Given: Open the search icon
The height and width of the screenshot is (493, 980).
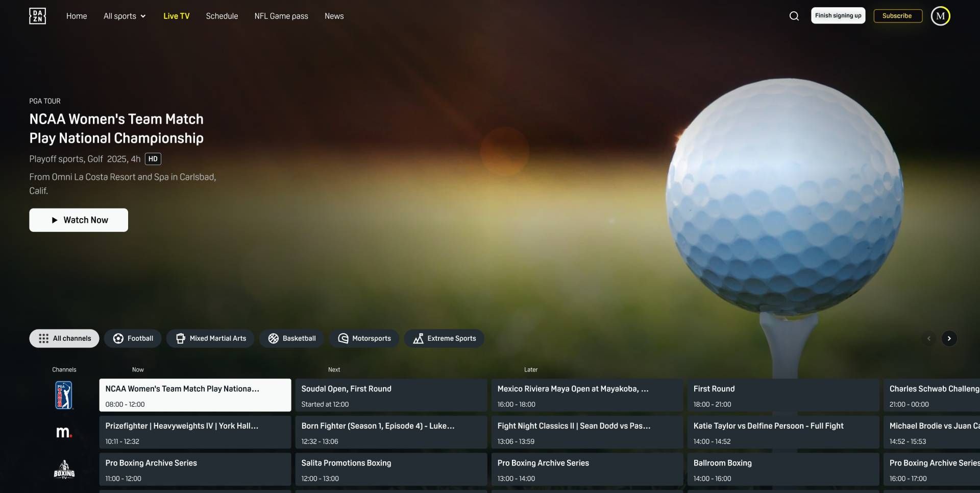Looking at the screenshot, I should [x=794, y=16].
